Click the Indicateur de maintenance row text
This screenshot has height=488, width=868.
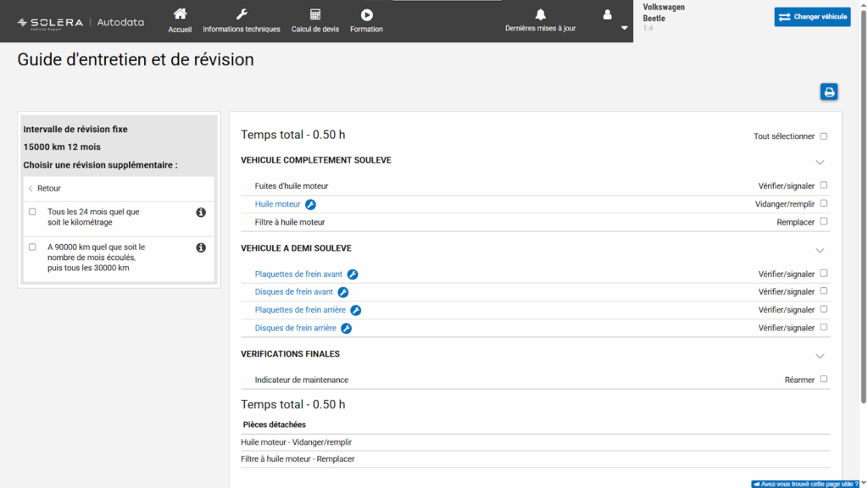tap(302, 380)
